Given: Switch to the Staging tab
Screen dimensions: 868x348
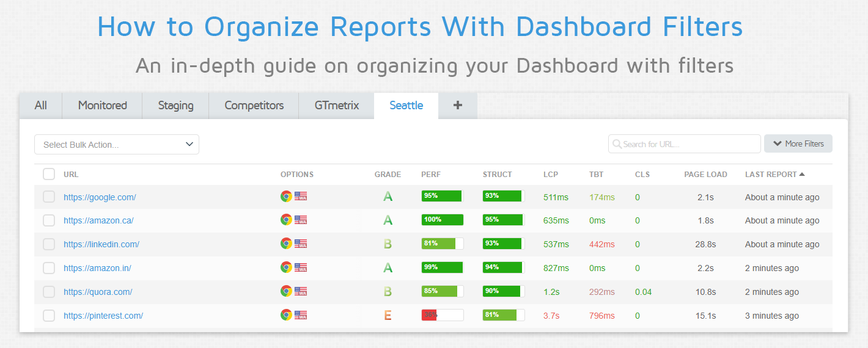Looking at the screenshot, I should point(176,106).
